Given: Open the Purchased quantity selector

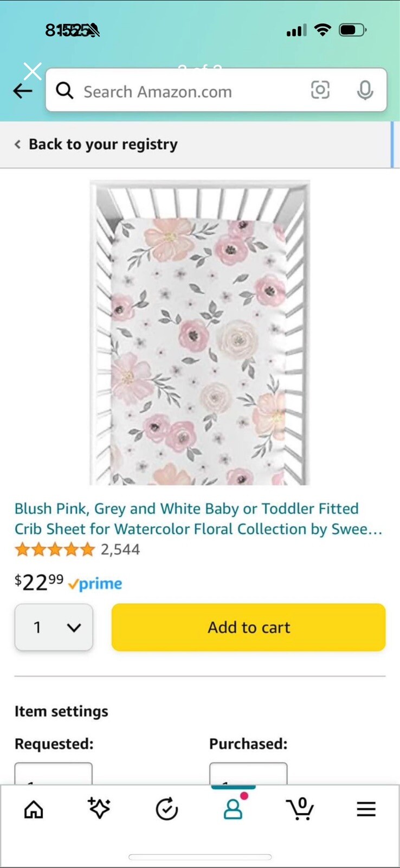Looking at the screenshot, I should (x=248, y=774).
